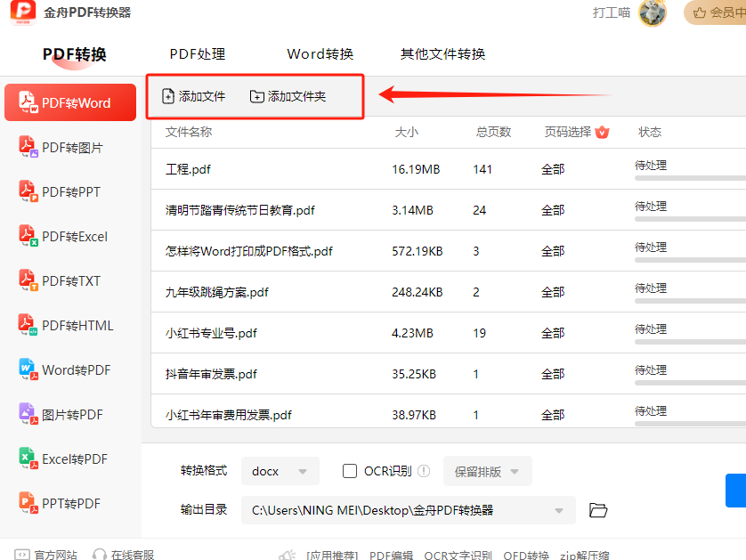
Task: Browse output folder with the folder icon
Action: click(x=598, y=510)
